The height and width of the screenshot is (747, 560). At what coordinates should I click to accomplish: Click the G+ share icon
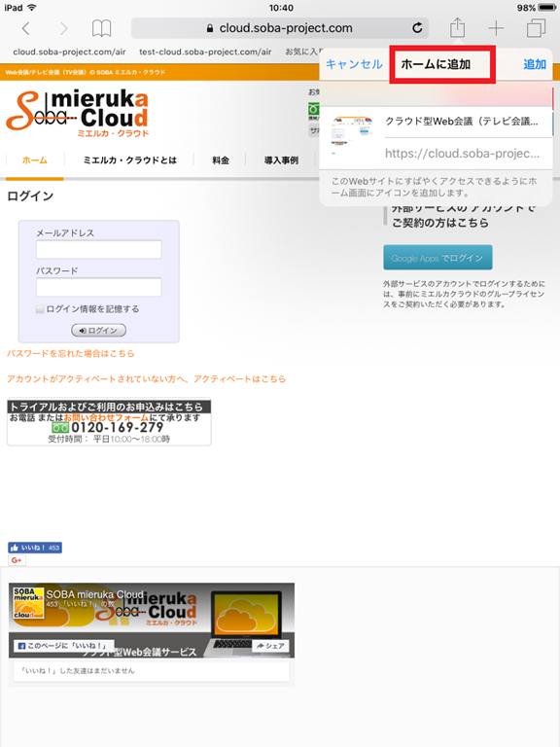click(17, 560)
